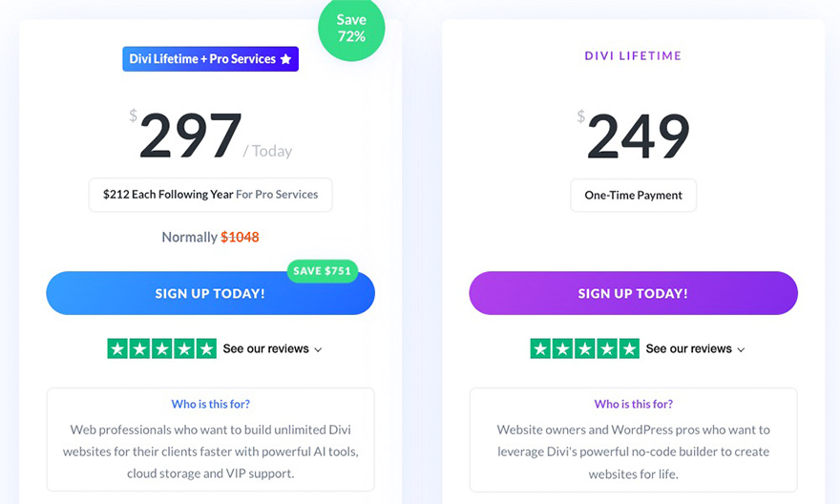Click the Trustpilot star rating under $249 plan
This screenshot has width=840, height=504.
[x=584, y=348]
